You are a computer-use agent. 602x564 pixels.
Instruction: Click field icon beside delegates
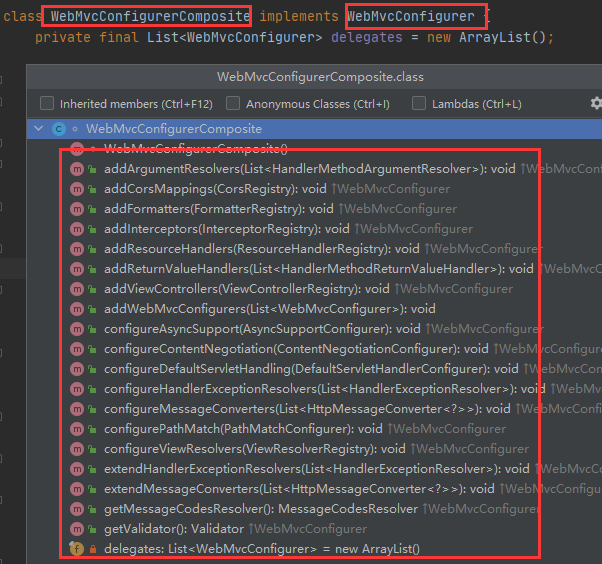[76, 549]
